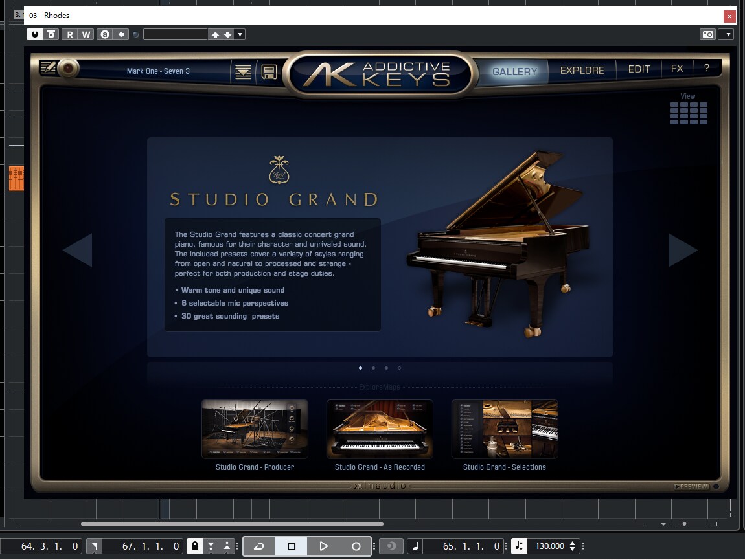Click the copy A to B arrow button

(121, 34)
